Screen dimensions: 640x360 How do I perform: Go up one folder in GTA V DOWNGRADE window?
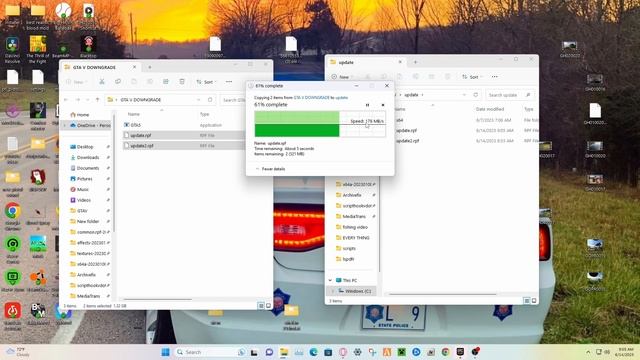click(97, 100)
